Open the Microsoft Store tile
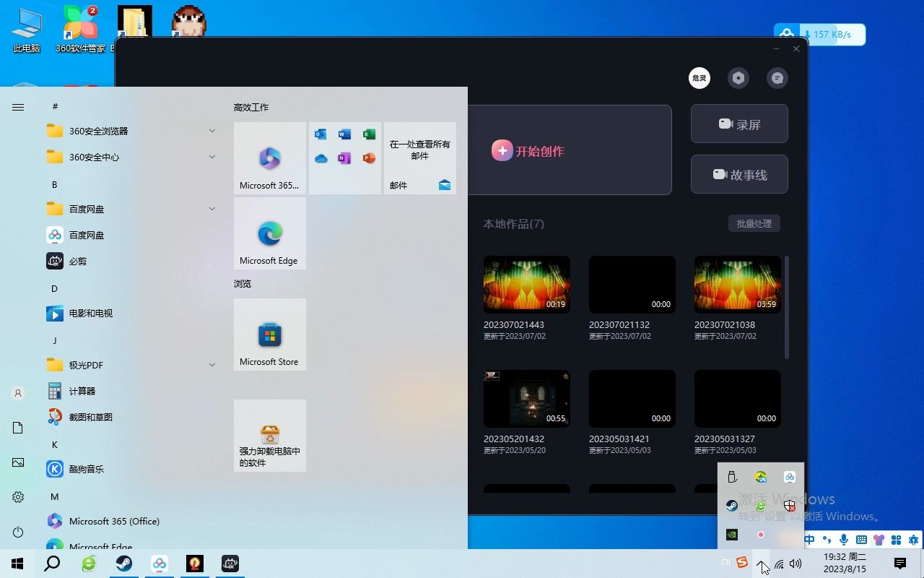The width and height of the screenshot is (924, 578). click(270, 335)
